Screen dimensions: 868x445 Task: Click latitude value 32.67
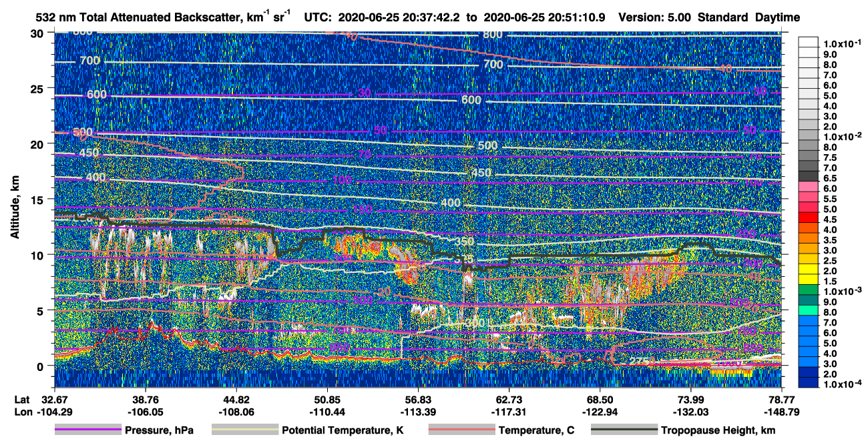tap(55, 400)
